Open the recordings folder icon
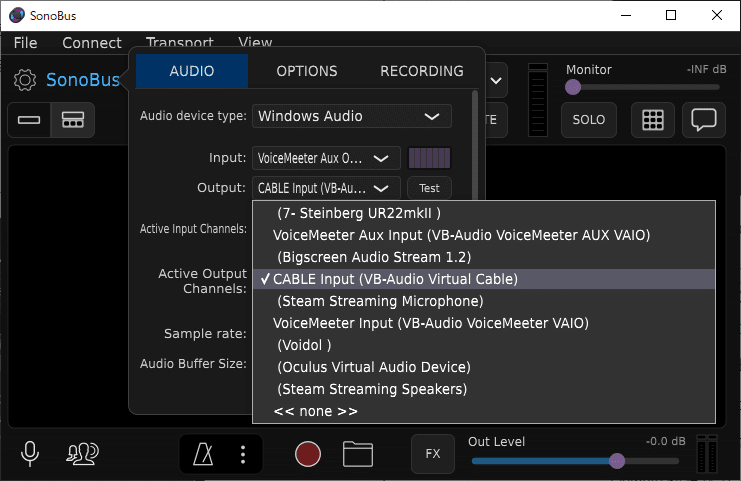 coord(358,454)
